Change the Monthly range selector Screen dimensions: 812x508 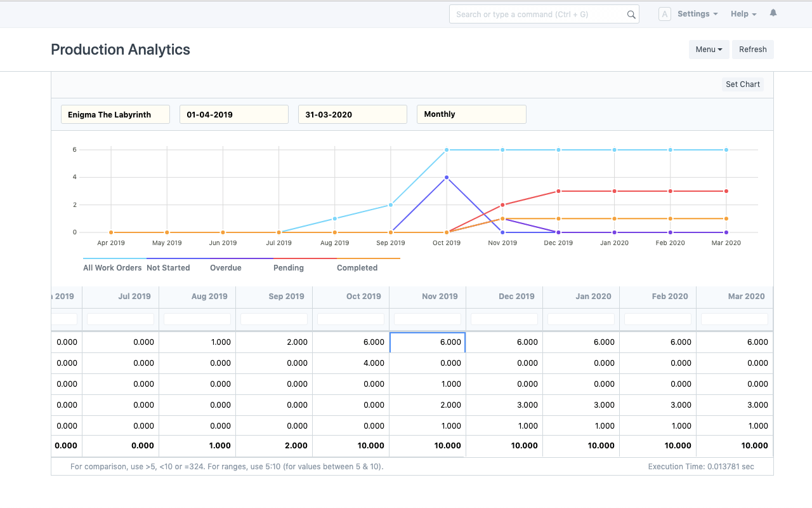pos(471,114)
